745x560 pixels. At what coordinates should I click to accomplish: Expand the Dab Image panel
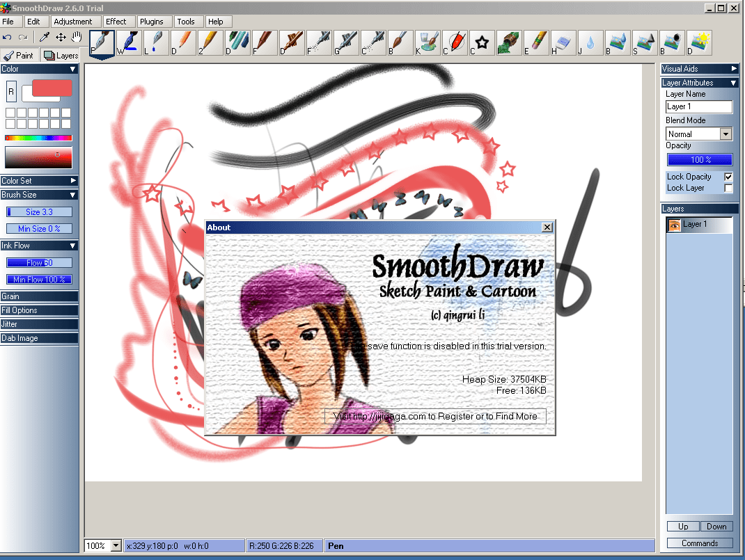click(39, 338)
